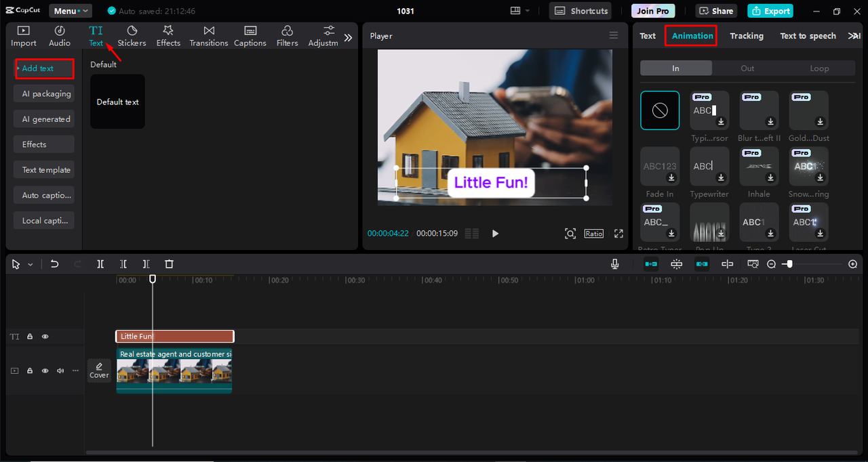Click the Join Pro button
Image resolution: width=868 pixels, height=462 pixels.
point(653,11)
